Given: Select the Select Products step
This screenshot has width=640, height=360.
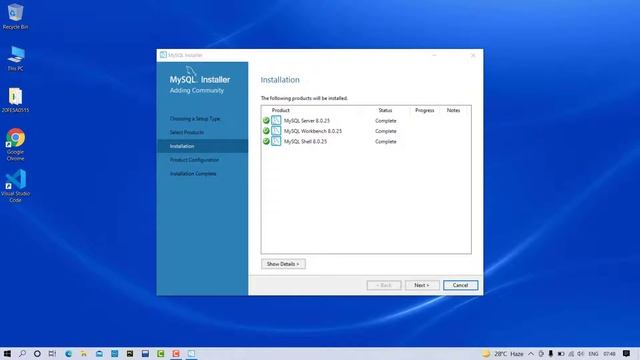Looking at the screenshot, I should click(187, 132).
